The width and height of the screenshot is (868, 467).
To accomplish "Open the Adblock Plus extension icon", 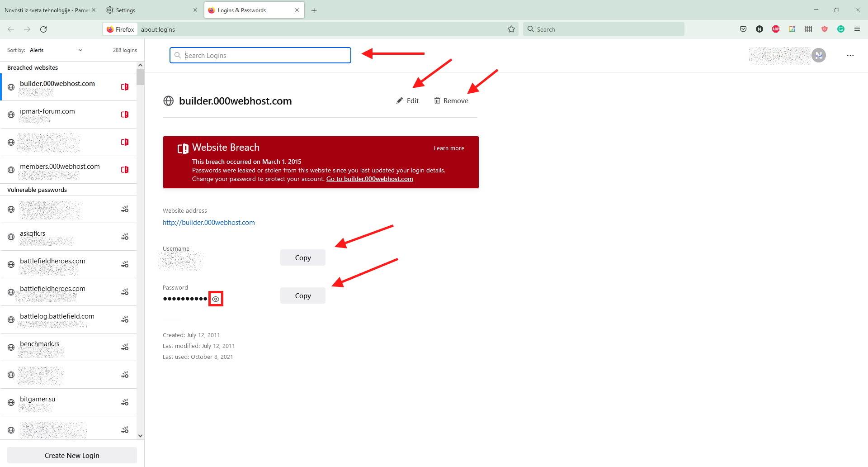I will coord(776,29).
